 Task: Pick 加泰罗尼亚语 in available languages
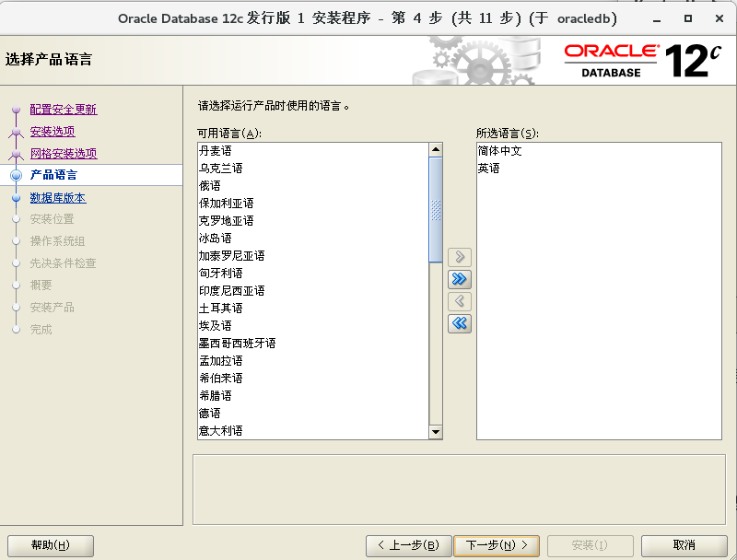pyautogui.click(x=313, y=255)
